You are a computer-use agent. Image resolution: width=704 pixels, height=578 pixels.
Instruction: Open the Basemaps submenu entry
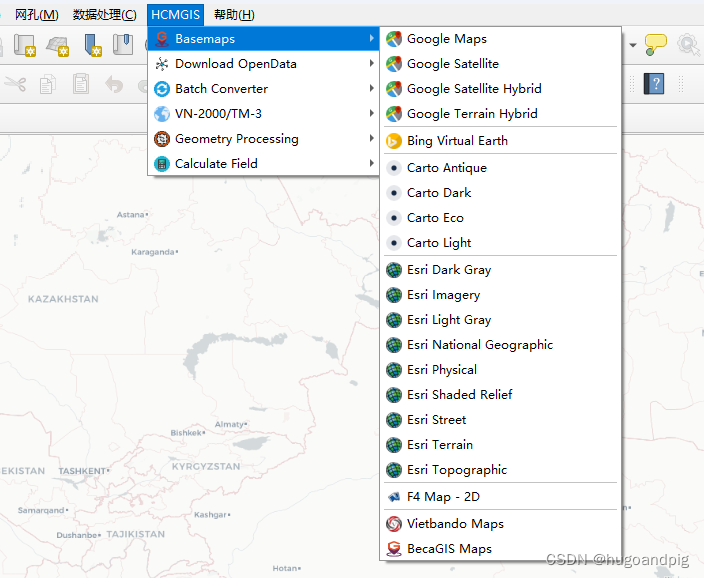click(x=264, y=39)
